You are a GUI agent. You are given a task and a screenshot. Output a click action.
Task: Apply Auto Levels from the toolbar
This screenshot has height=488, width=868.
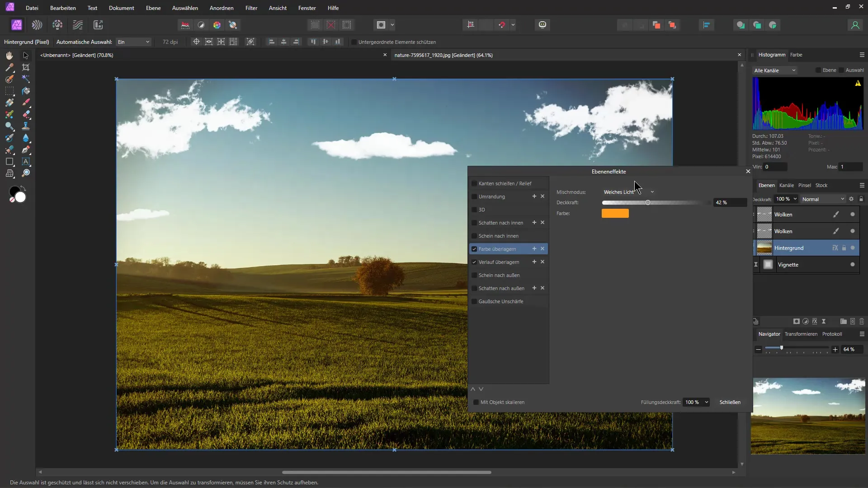185,25
